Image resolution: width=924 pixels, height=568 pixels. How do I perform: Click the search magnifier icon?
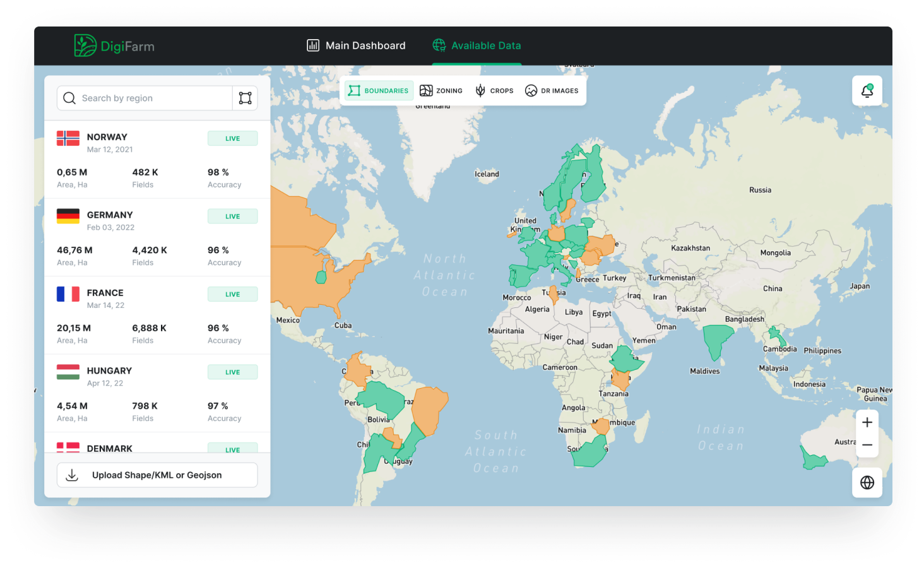click(x=69, y=98)
